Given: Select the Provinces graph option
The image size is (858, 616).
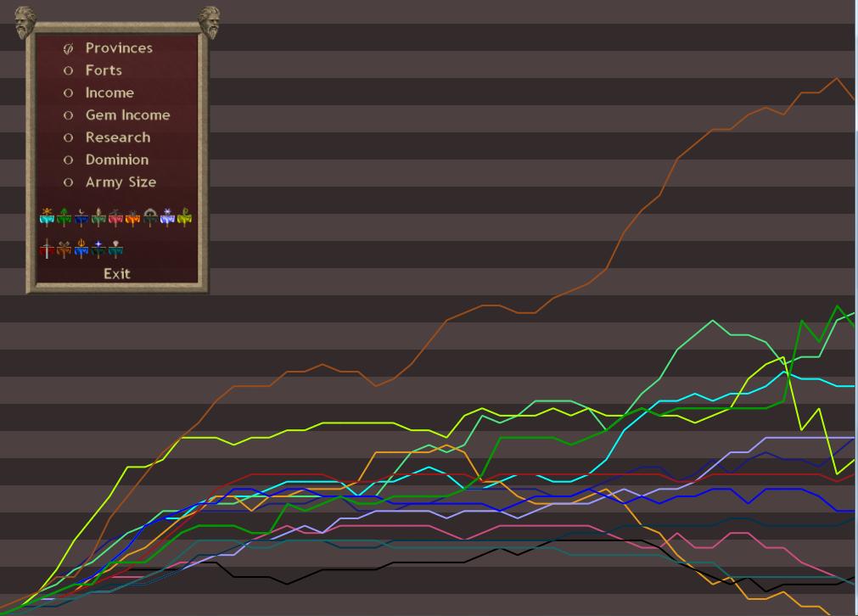Looking at the screenshot, I should [x=118, y=48].
